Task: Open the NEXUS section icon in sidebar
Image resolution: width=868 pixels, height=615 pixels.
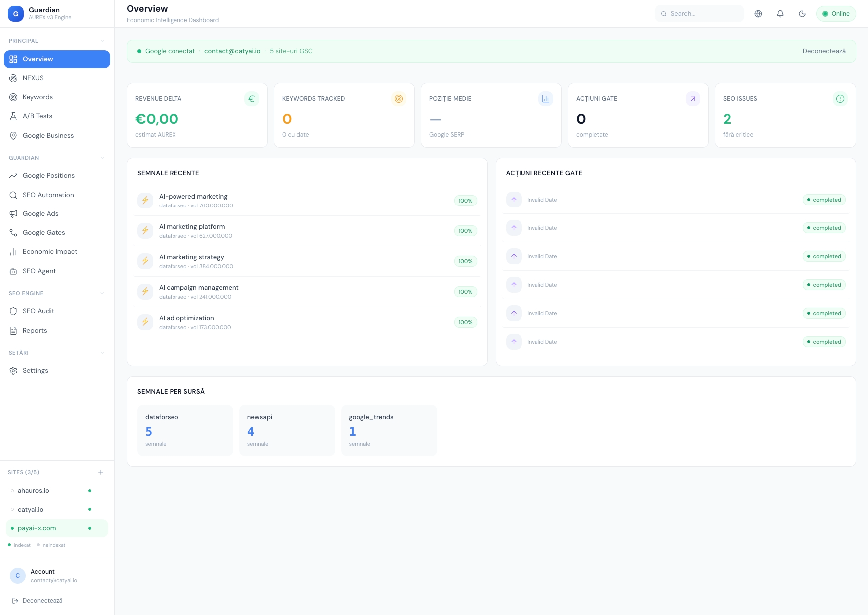Action: pos(13,78)
